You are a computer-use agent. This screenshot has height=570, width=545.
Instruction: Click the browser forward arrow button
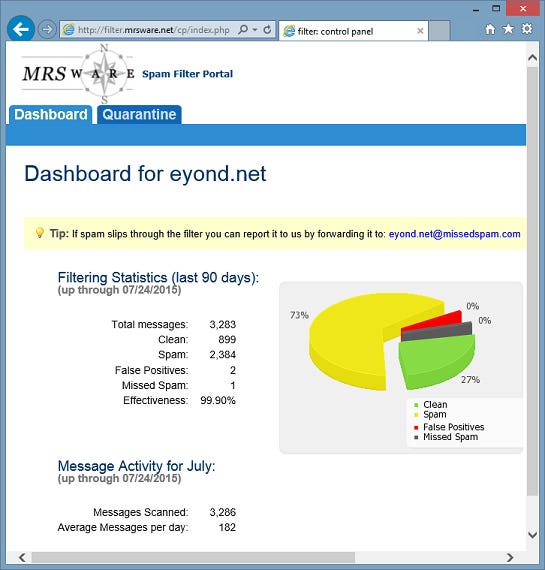click(x=47, y=29)
